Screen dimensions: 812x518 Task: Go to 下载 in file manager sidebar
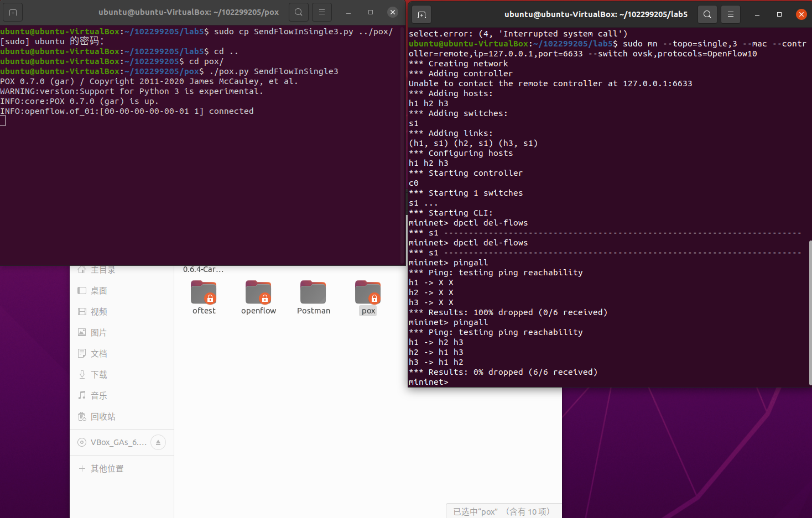click(x=122, y=374)
